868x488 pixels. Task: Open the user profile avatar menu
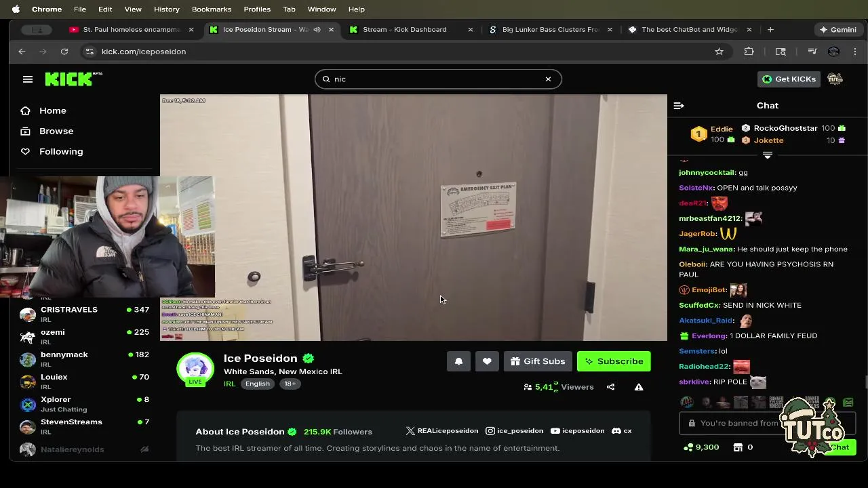click(835, 79)
